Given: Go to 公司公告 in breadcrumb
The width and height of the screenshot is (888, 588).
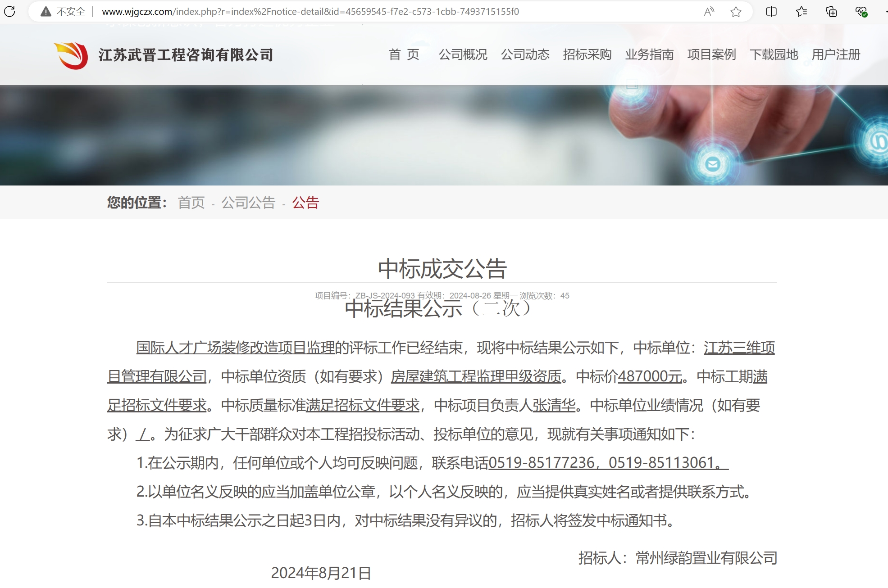Looking at the screenshot, I should pos(248,203).
